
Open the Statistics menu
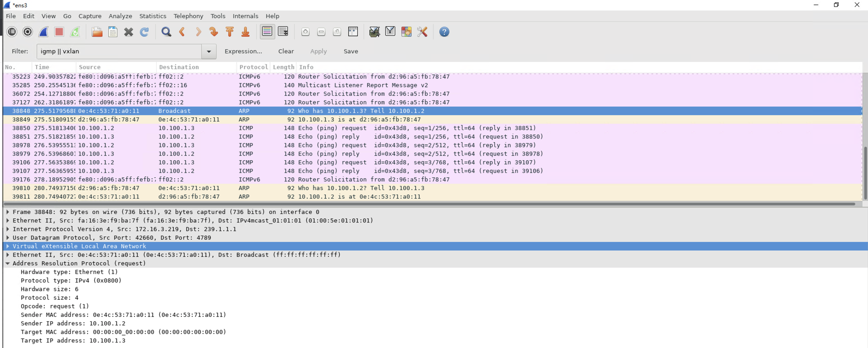[152, 16]
